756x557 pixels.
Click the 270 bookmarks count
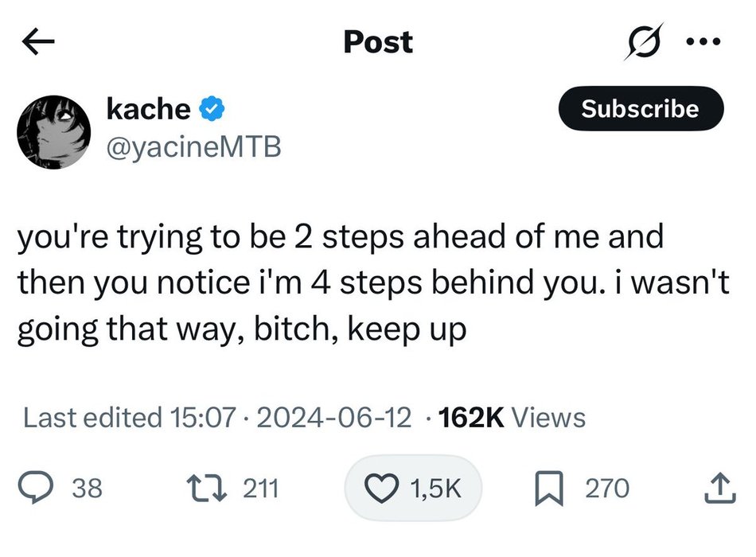click(x=607, y=488)
